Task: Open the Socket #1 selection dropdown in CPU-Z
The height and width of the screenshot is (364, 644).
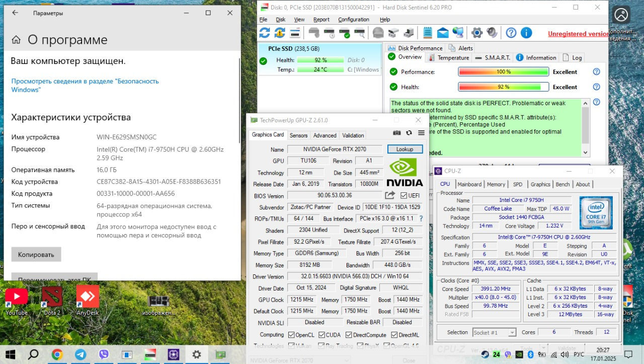Action: click(494, 332)
